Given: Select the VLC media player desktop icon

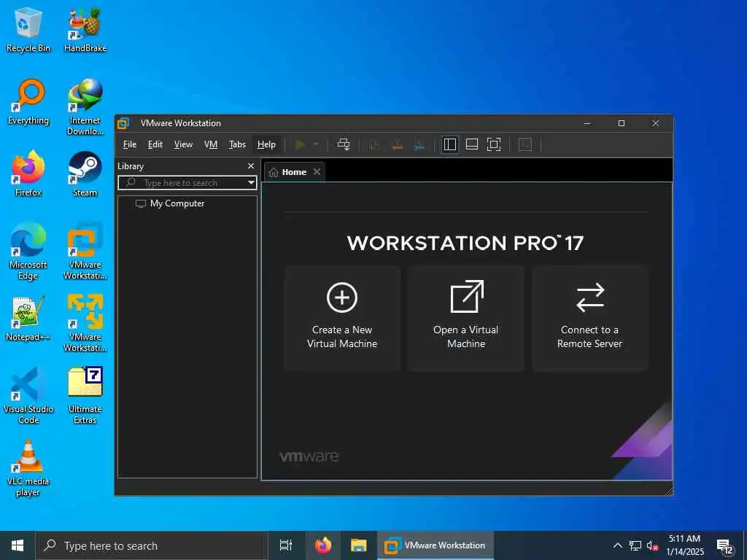Looking at the screenshot, I should (28, 468).
